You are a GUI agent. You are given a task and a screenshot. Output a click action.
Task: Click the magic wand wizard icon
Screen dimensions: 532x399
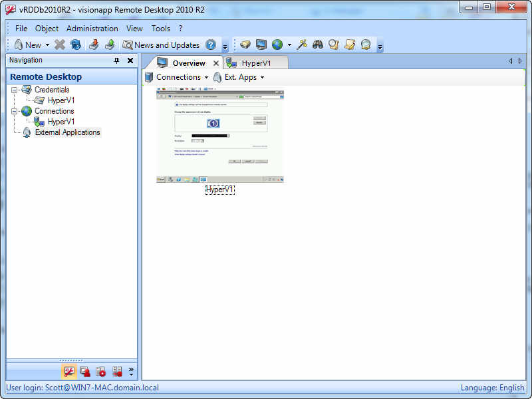(302, 45)
